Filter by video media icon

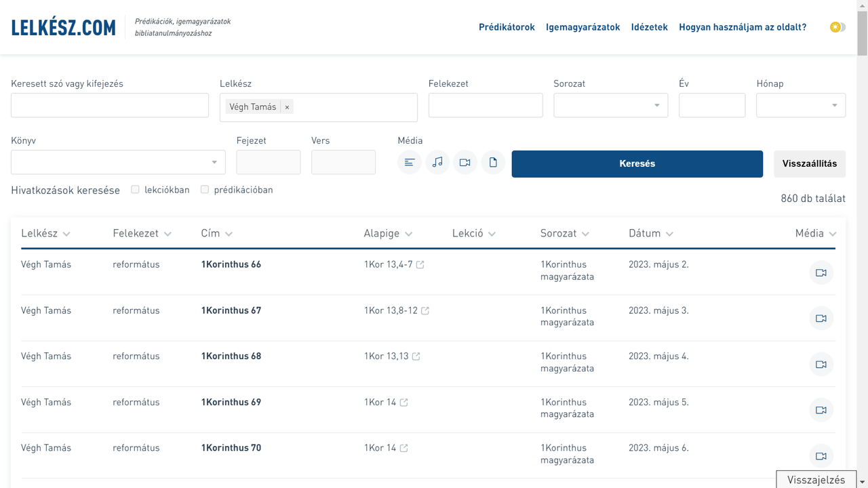(465, 163)
